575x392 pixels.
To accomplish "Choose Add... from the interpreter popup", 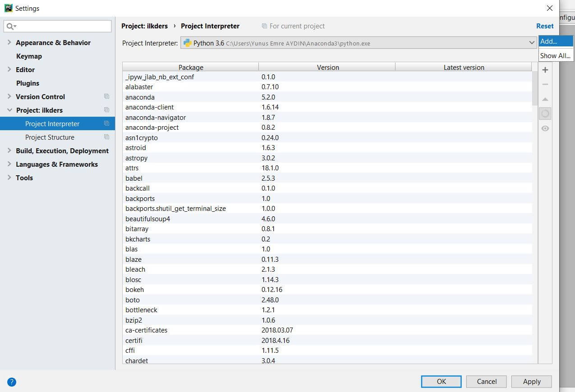I will pos(556,41).
